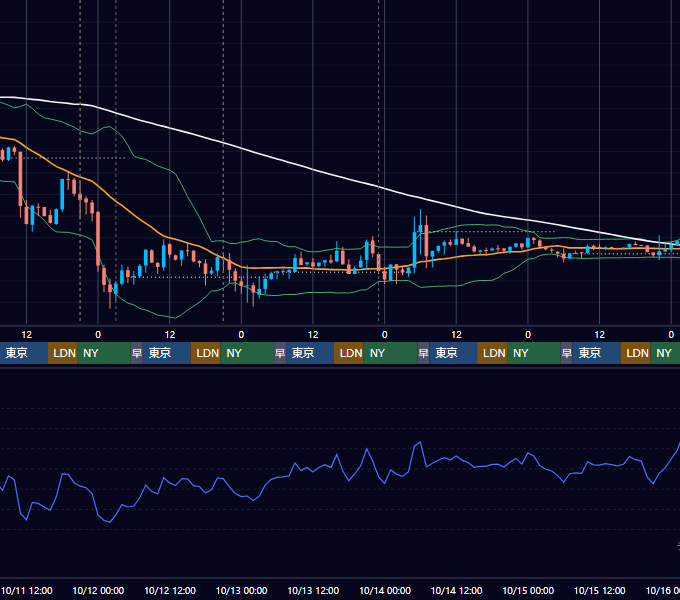This screenshot has height=600, width=680.
Task: Click the 10/13 12:00 date label
Action: click(x=313, y=590)
